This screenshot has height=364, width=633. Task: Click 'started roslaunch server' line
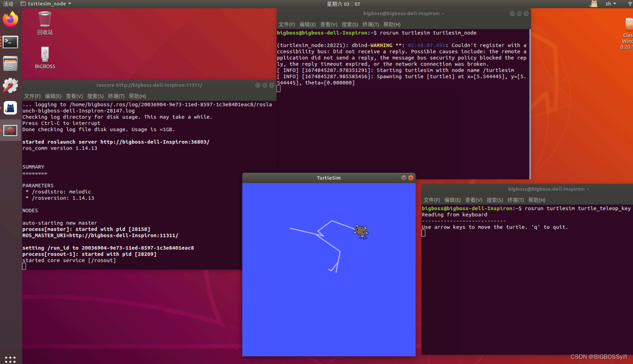(116, 142)
